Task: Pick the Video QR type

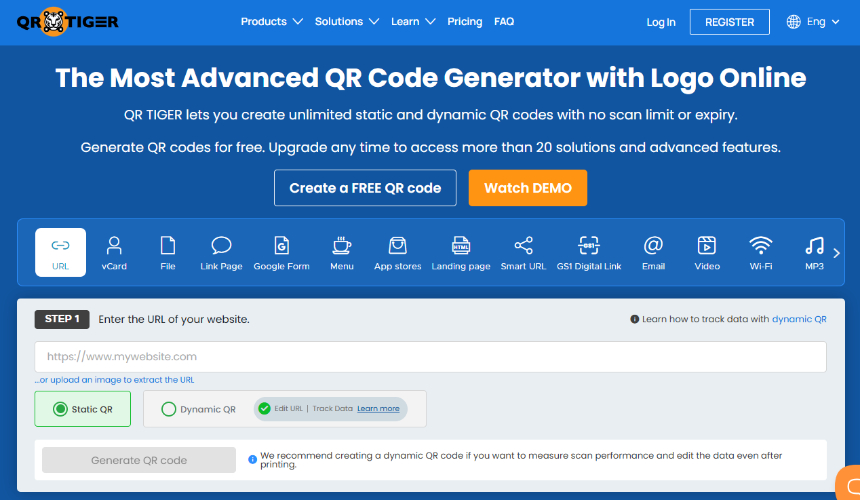Action: tap(707, 252)
